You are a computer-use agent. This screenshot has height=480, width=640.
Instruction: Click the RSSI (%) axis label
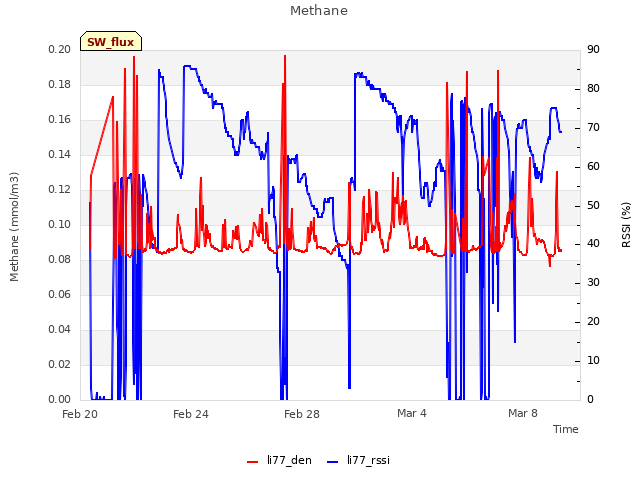click(x=626, y=225)
